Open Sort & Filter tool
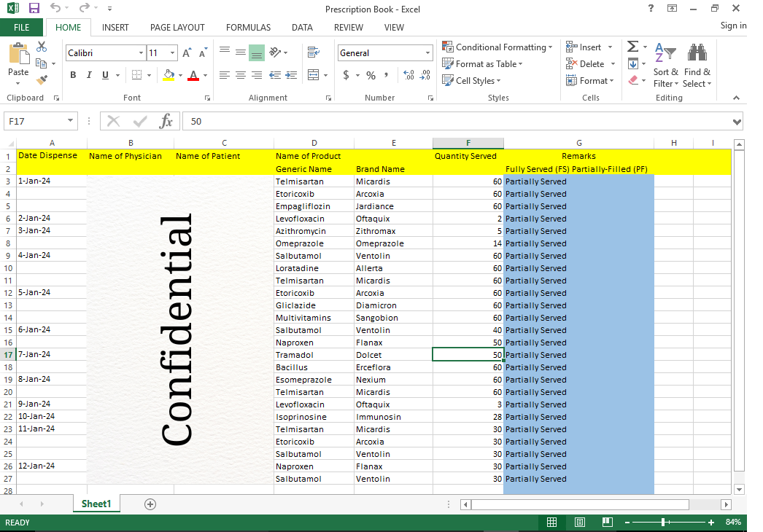This screenshot has height=532, width=763. 666,65
